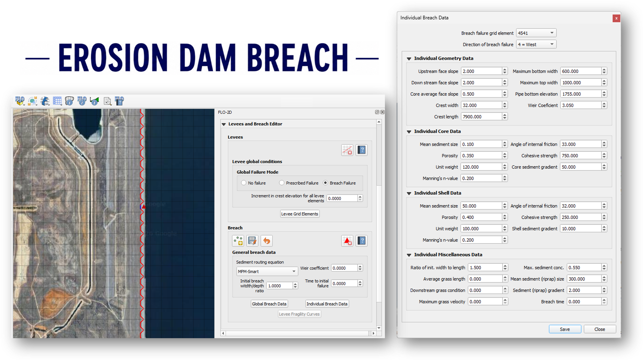Screen dimensions: 644x361
Task: Open the Breach section help icon
Action: tap(361, 241)
